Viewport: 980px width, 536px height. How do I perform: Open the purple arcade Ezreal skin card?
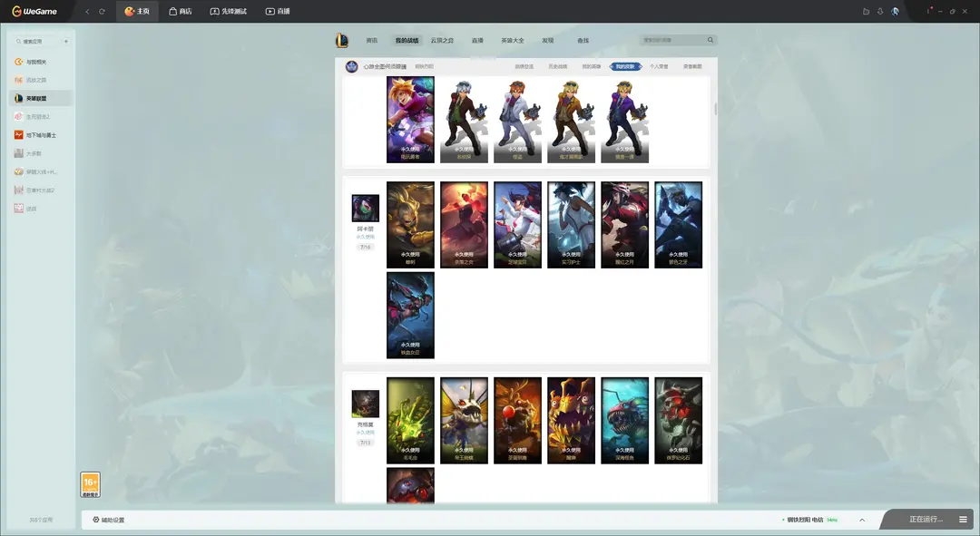click(411, 120)
